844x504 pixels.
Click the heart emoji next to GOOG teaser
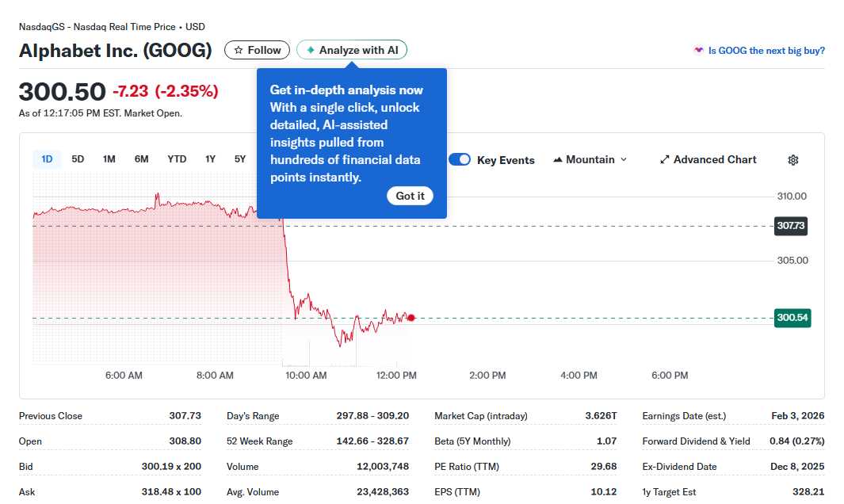697,50
